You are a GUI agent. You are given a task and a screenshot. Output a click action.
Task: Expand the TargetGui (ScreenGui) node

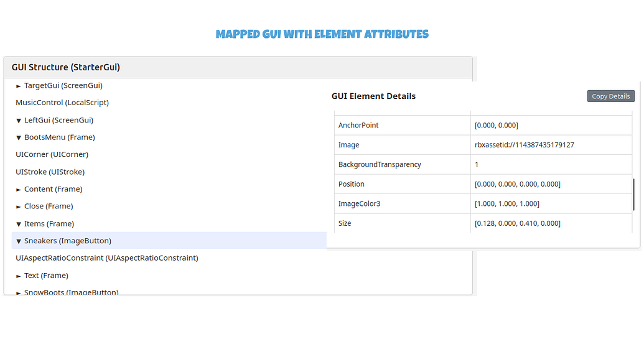17,85
